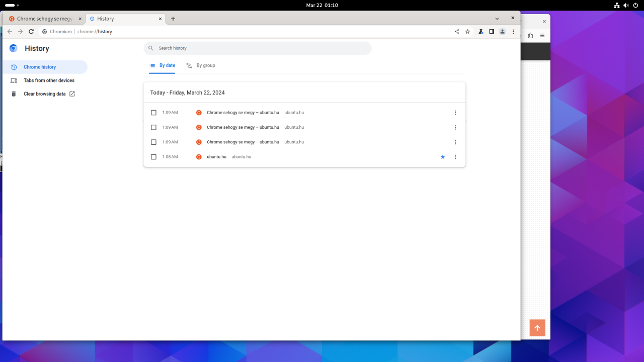Bookmark this tab with the toolbar star
644x362 pixels.
467,31
